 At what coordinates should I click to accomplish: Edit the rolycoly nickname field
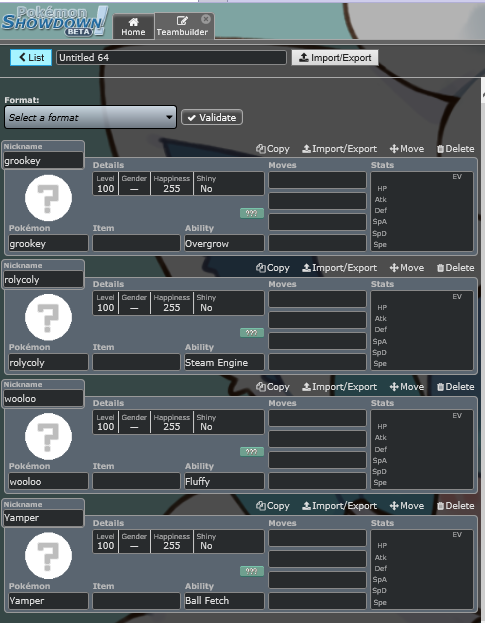[43, 279]
